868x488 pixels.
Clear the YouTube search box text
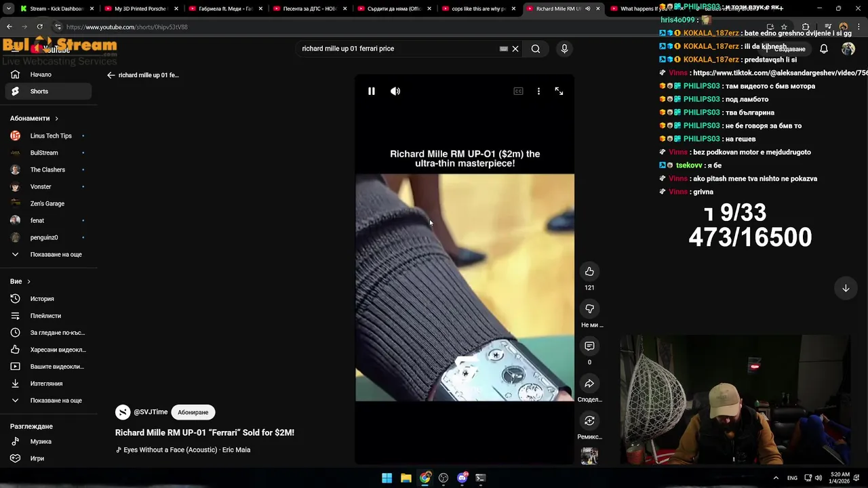tap(515, 49)
